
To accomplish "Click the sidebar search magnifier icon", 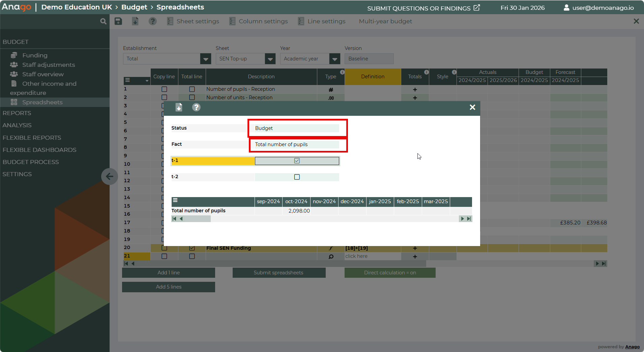I will [x=103, y=21].
